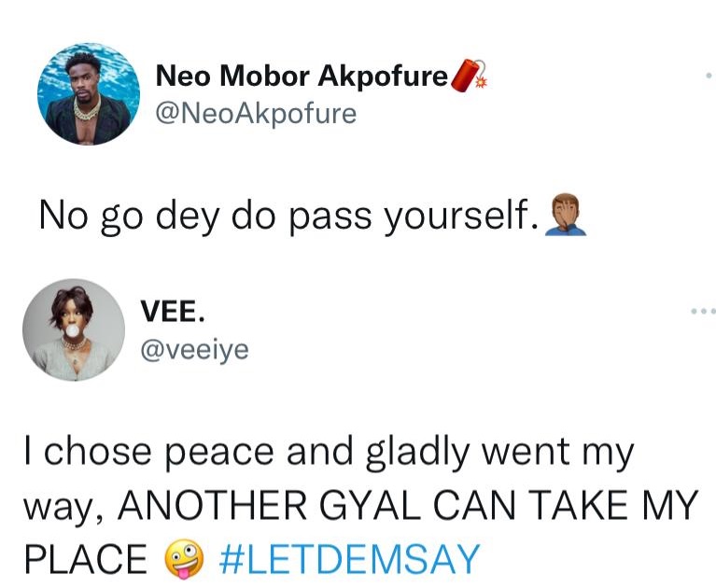Viewport: 716px width, 588px height.
Task: Click the word 'peace' in VEE's tweet
Action: (218, 453)
